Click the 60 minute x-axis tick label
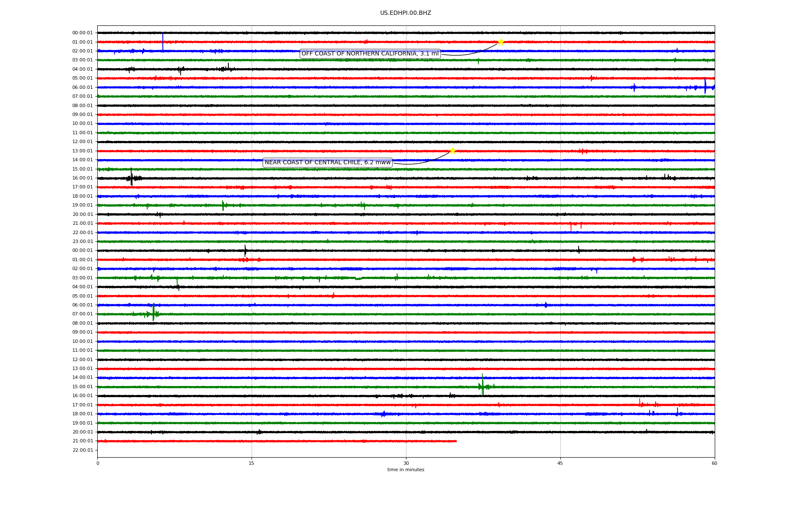Image resolution: width=812 pixels, height=508 pixels. [714, 463]
